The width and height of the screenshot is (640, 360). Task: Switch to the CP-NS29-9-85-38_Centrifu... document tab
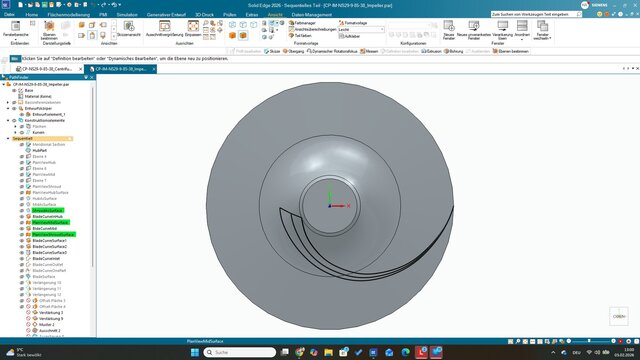(x=47, y=69)
